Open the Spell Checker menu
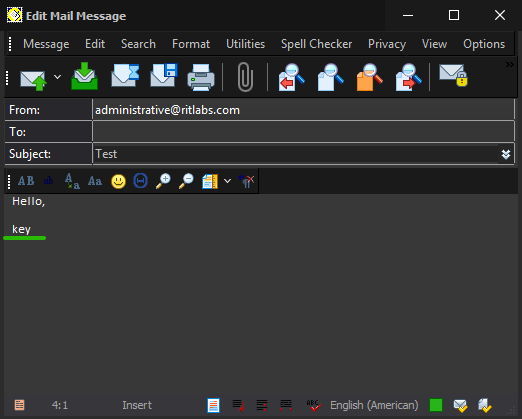The image size is (522, 419). tap(316, 44)
